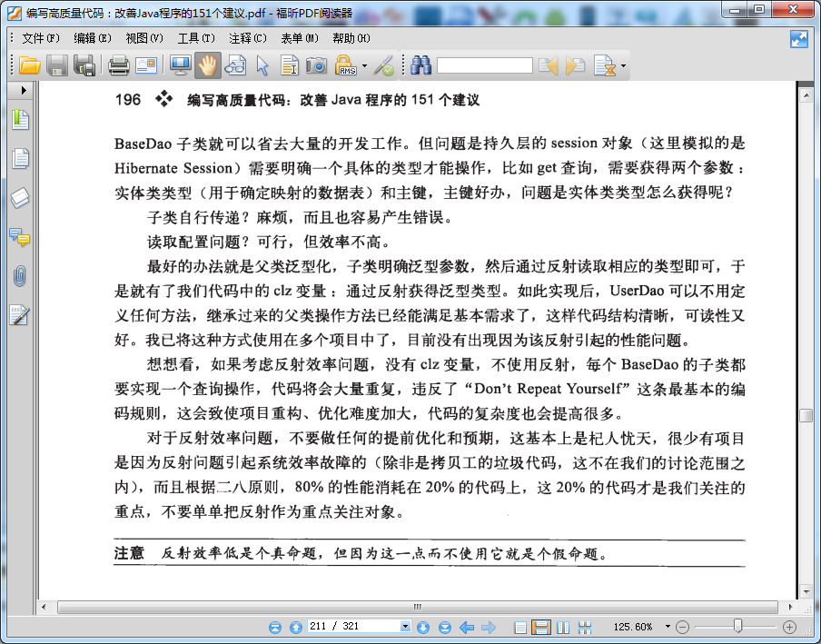Switch to single page layout
The image size is (821, 644).
(x=520, y=627)
